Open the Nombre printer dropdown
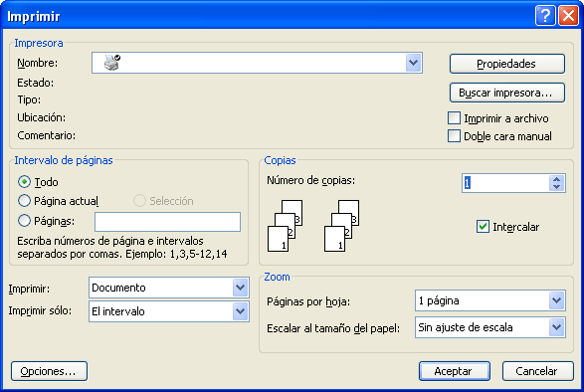Image resolution: width=584 pixels, height=392 pixels. 414,63
